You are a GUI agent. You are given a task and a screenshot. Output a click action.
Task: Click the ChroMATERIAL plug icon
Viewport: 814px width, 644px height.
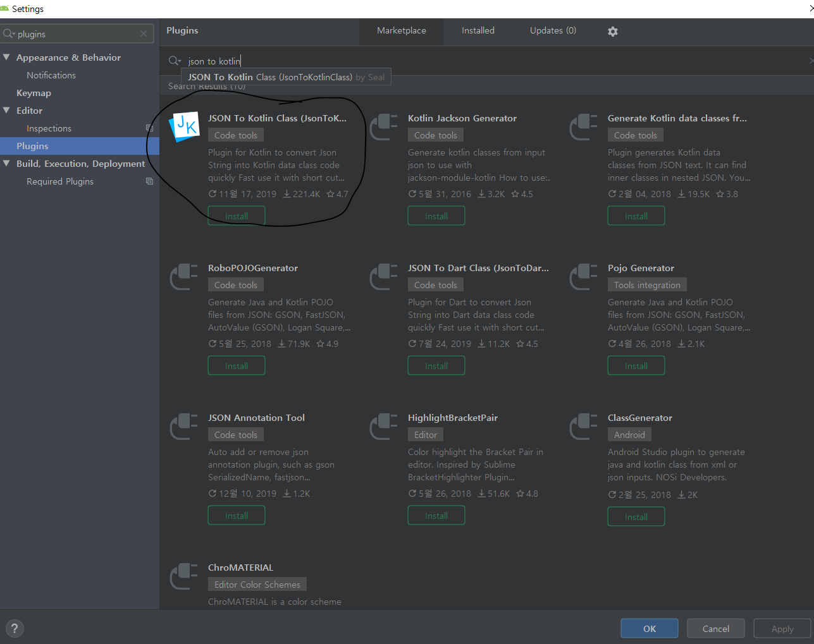[184, 576]
